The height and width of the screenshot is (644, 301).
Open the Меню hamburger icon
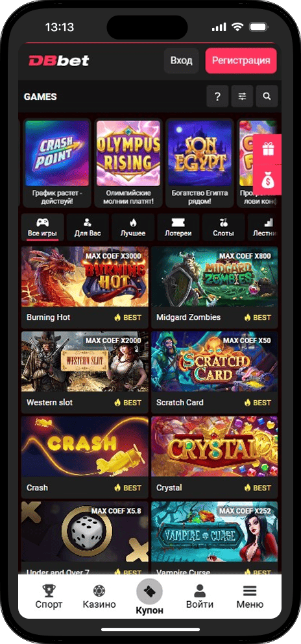tap(250, 591)
